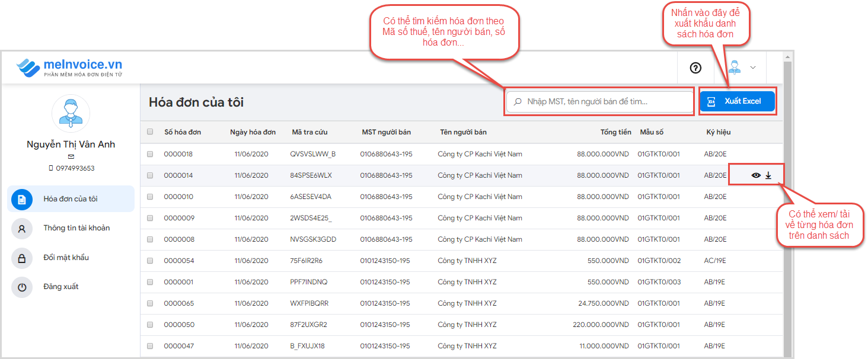Click phone number 0974993653
The image size is (868, 359).
[74, 168]
